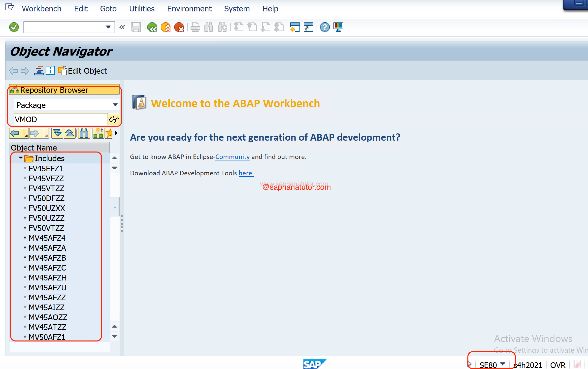Click the Last Page icon
Viewport: 588px width, 369px height.
[x=279, y=27]
